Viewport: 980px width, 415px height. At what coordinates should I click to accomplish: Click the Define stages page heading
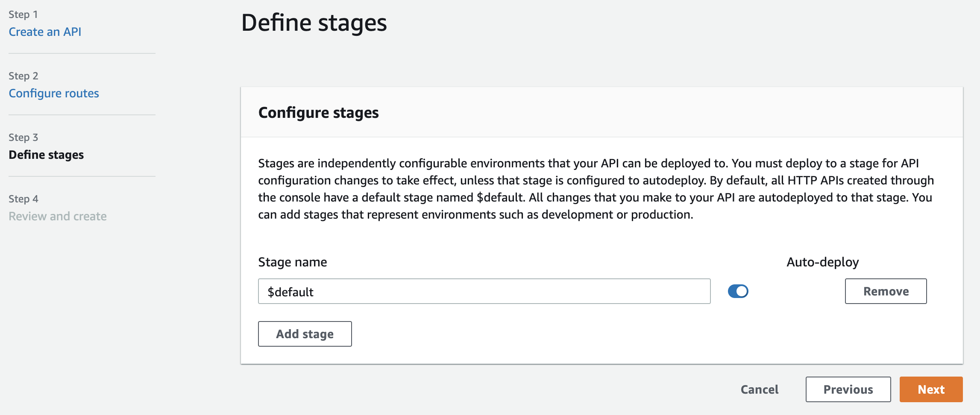click(314, 23)
